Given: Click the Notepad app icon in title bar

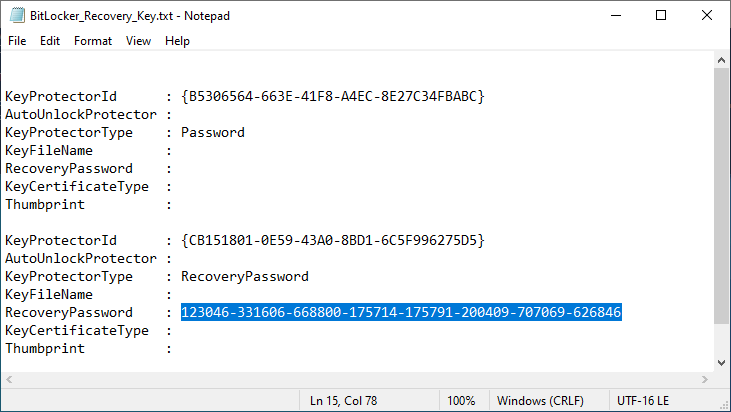Looking at the screenshot, I should (x=14, y=15).
